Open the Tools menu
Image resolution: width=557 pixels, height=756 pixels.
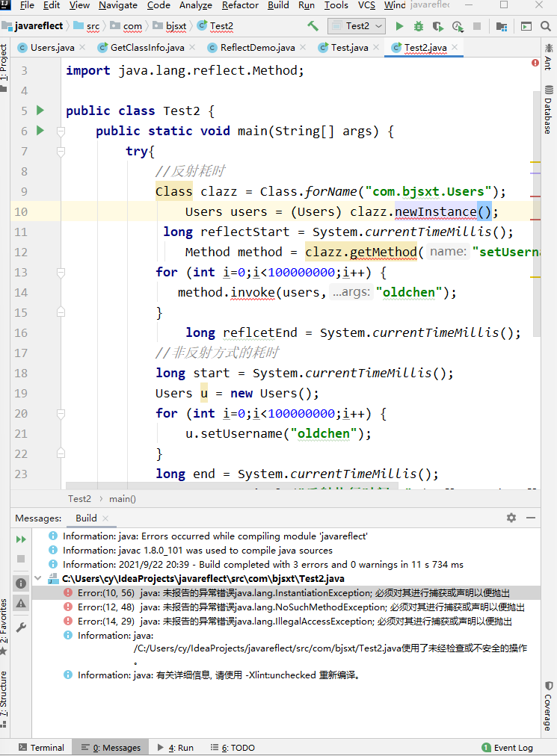336,5
